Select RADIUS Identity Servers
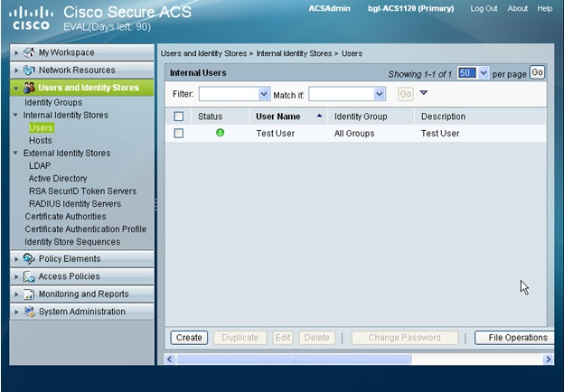This screenshot has height=392, width=564. tap(75, 203)
